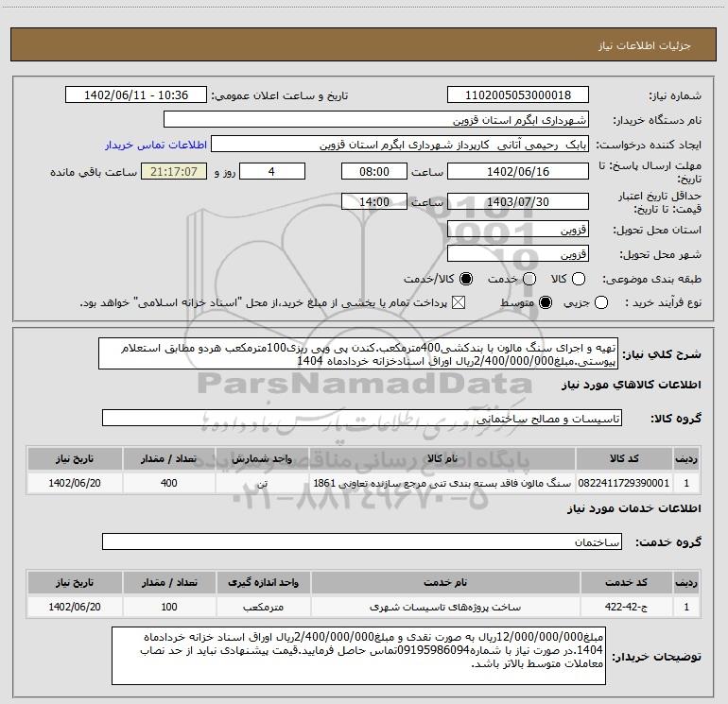Image resolution: width=728 pixels, height=704 pixels.
Task: Click the price validity time 14:00
Action: coord(374,202)
